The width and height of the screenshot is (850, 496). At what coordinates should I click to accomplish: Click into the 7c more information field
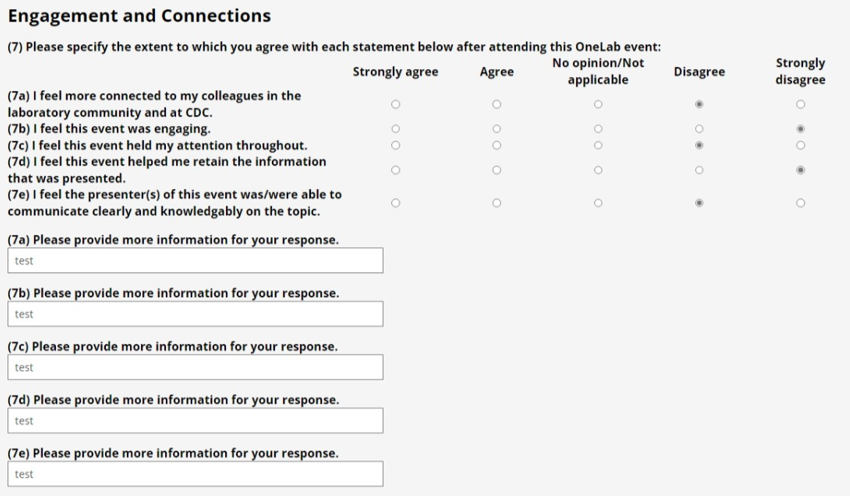[195, 367]
